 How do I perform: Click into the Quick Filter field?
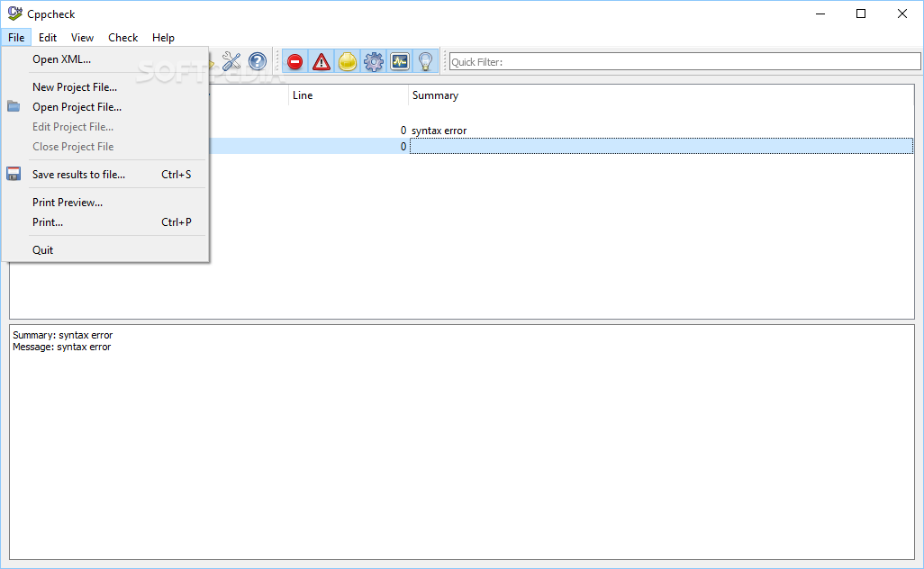click(x=684, y=61)
